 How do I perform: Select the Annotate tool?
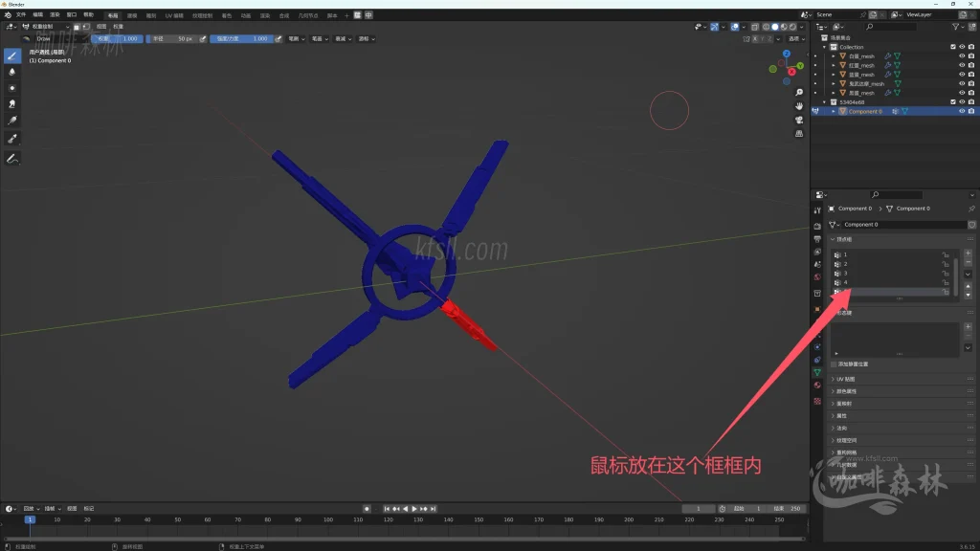click(12, 158)
